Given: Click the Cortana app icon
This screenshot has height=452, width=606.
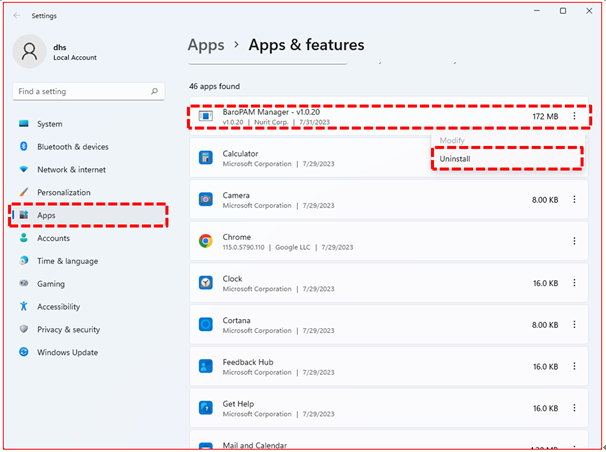Looking at the screenshot, I should point(206,324).
